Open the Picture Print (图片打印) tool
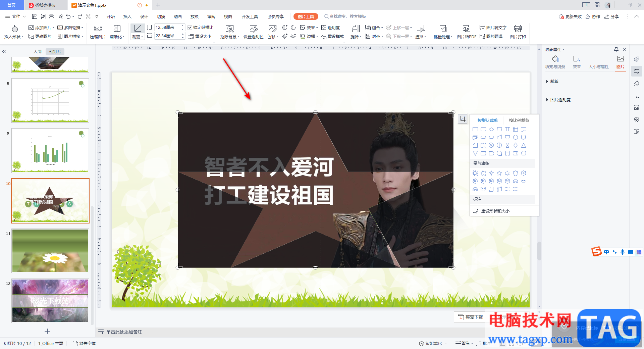 518,32
